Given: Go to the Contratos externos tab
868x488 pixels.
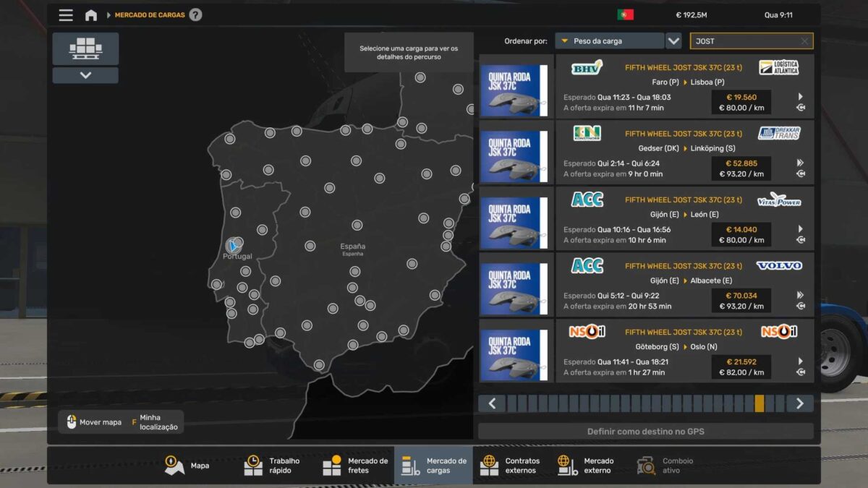Looking at the screenshot, I should (x=511, y=466).
